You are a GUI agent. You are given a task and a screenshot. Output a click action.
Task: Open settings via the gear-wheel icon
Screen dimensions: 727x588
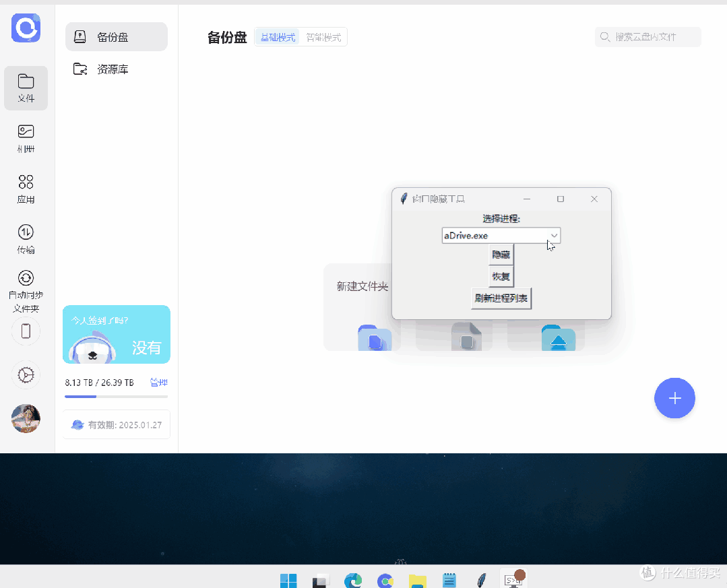[26, 374]
